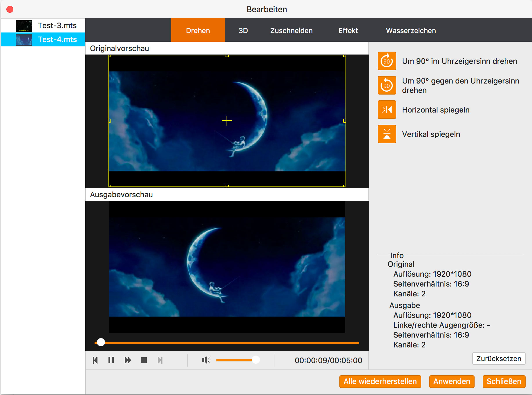Click the center crosshair in original preview
This screenshot has width=532, height=395.
point(227,121)
